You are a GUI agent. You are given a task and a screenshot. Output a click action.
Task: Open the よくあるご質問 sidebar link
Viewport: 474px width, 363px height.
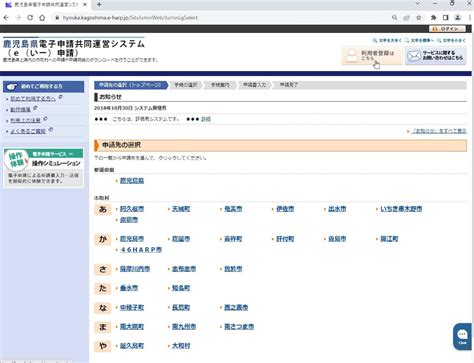point(28,131)
